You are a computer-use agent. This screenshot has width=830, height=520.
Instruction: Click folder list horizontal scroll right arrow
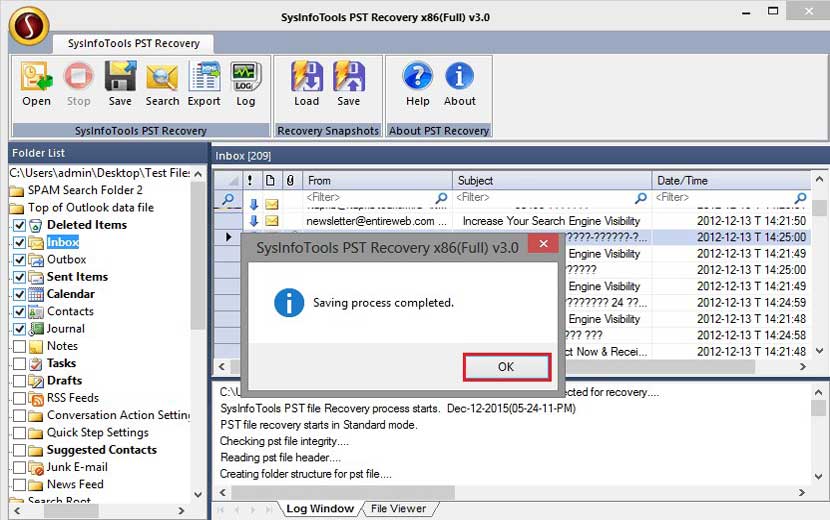[182, 511]
